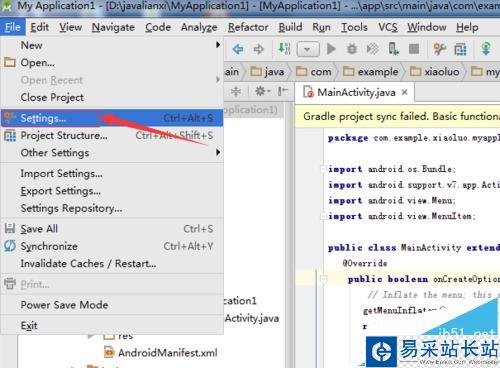Select Project Structure... menu entry
This screenshot has height=368, width=500.
[112, 135]
